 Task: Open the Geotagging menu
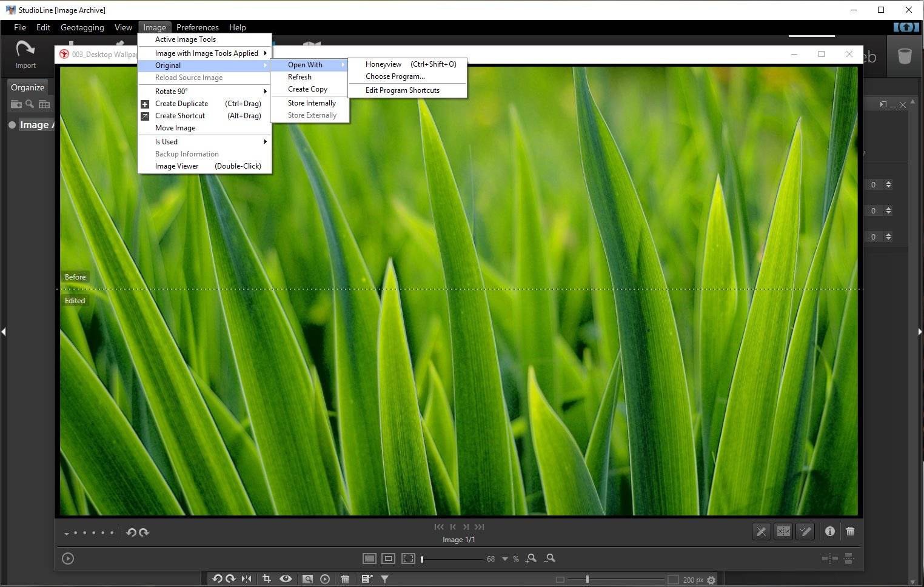[x=82, y=27]
